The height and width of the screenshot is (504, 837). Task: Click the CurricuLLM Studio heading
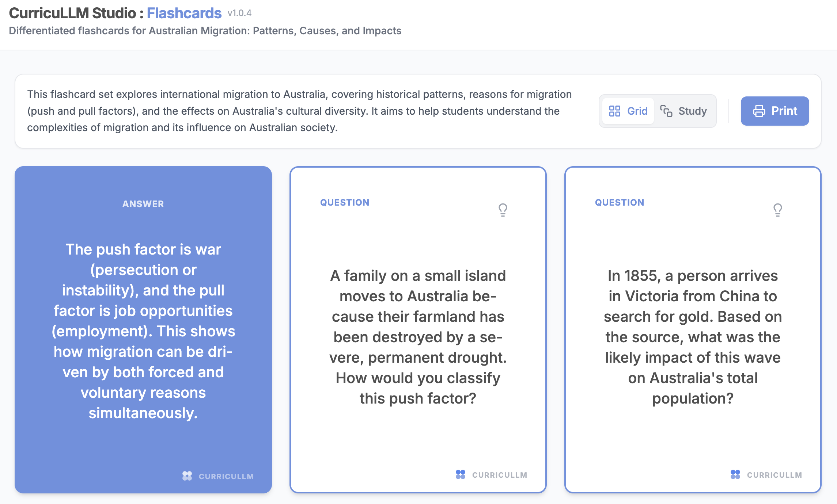pyautogui.click(x=72, y=13)
